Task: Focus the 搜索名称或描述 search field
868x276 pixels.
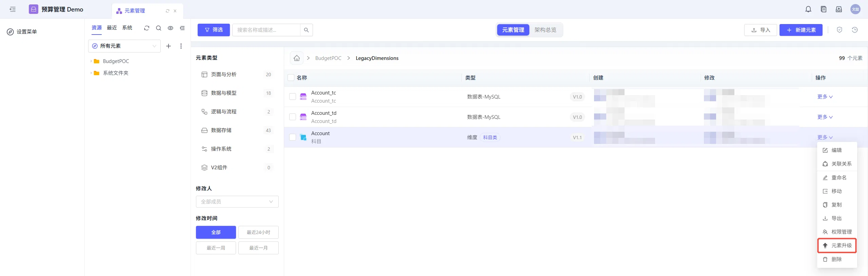Action: click(266, 30)
